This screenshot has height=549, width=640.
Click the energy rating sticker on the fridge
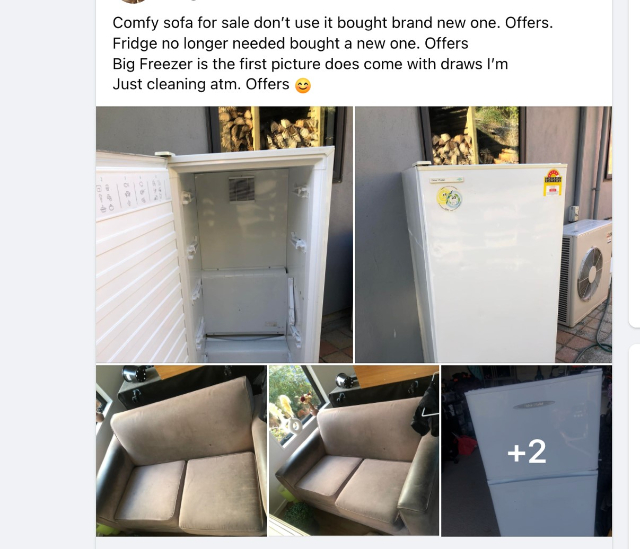552,183
